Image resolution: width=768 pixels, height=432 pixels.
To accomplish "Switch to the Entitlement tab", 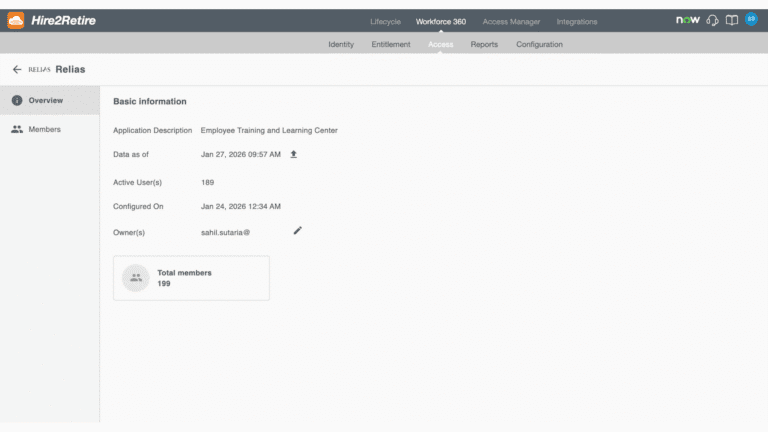I will 391,44.
